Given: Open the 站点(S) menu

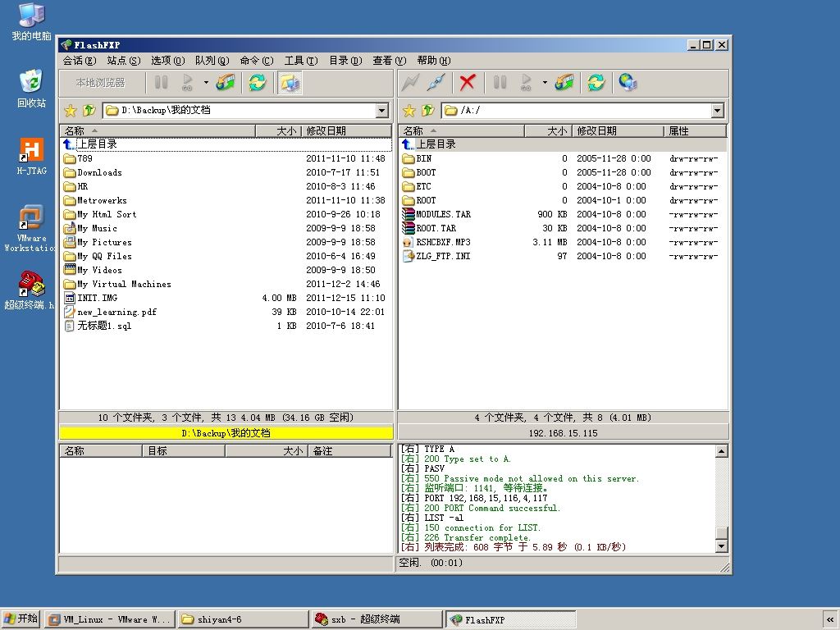Looking at the screenshot, I should 124,61.
